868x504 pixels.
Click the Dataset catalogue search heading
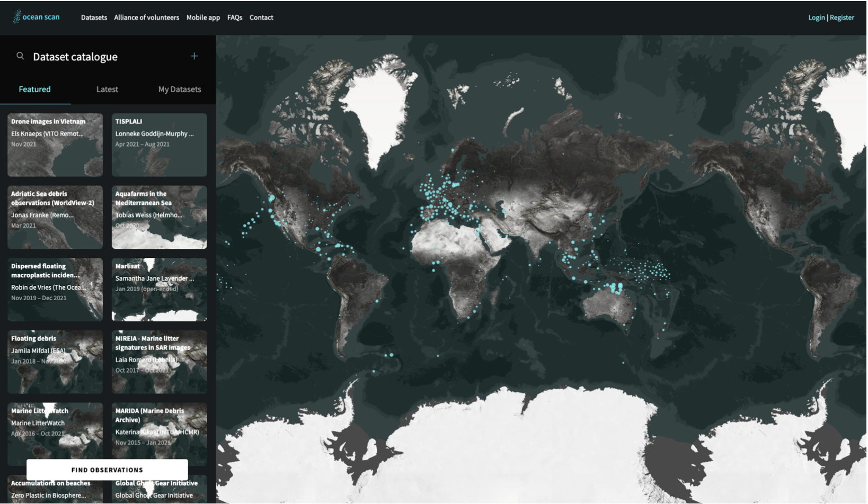pos(75,57)
